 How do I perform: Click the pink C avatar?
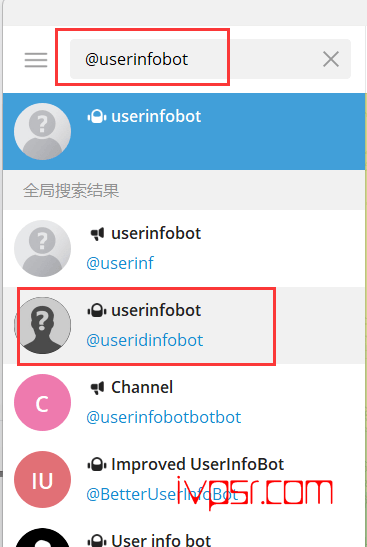pos(43,403)
